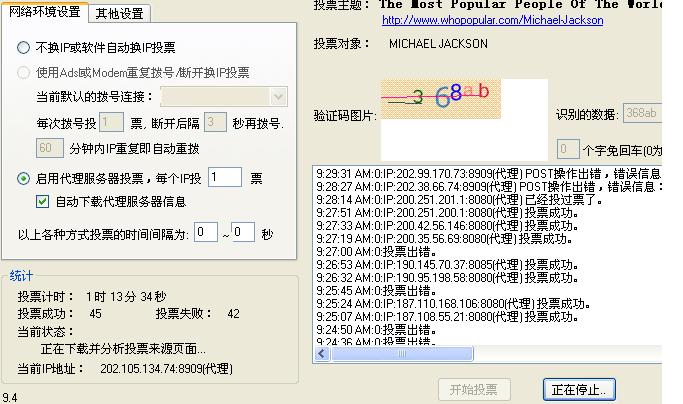Click the 每次拨号投 votes count field
The image size is (683, 404).
click(x=110, y=123)
